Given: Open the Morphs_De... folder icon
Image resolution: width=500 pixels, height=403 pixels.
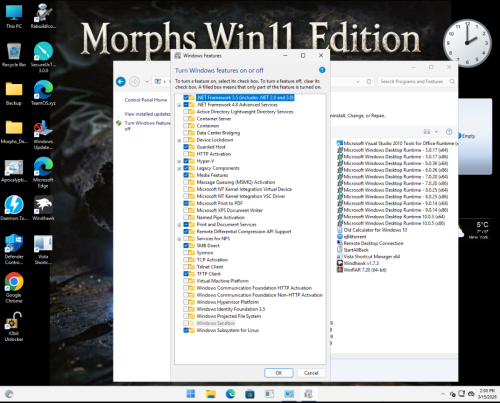Looking at the screenshot, I should 14,132.
